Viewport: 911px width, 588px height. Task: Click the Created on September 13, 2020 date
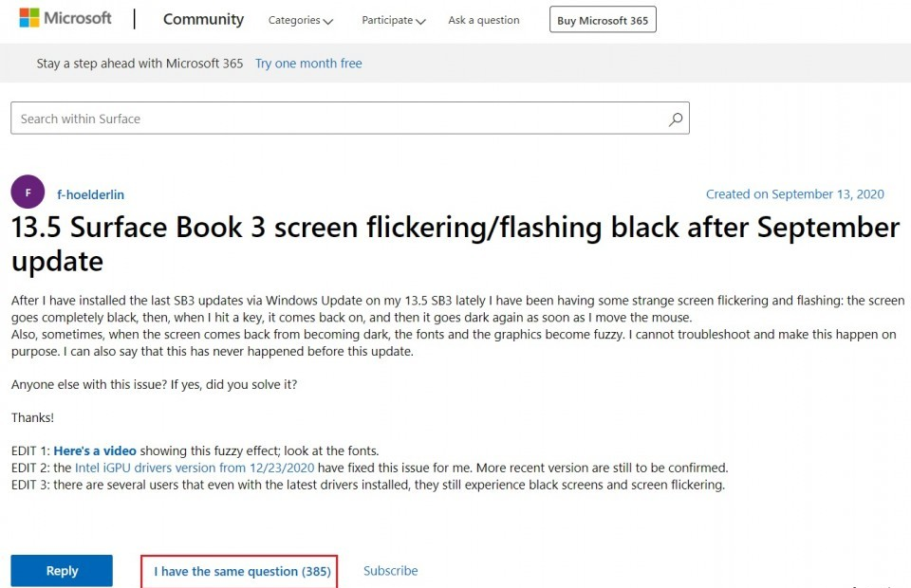[795, 193]
